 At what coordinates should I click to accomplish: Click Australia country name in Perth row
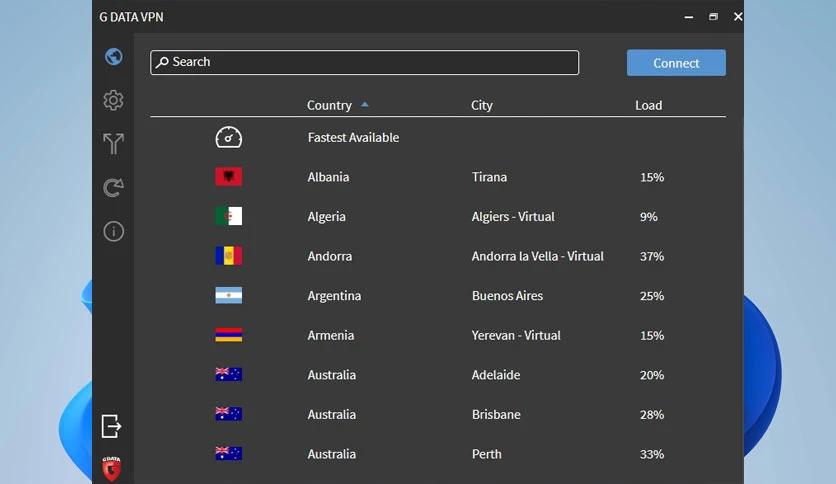[x=332, y=454]
